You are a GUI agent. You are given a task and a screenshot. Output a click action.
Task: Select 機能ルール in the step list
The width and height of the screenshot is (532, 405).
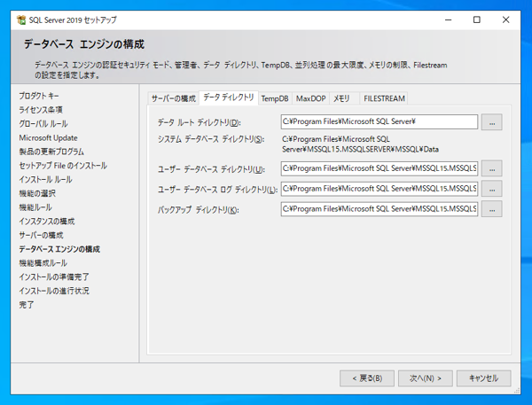click(x=35, y=207)
